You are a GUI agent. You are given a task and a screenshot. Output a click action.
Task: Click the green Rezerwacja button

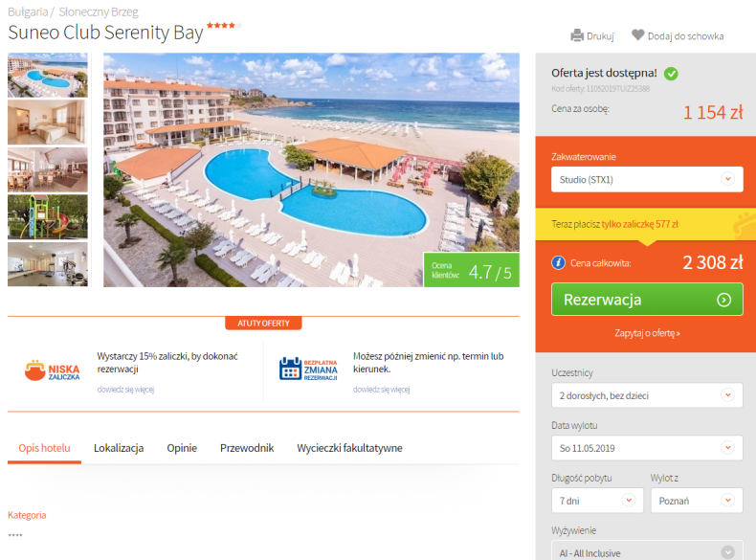click(647, 300)
